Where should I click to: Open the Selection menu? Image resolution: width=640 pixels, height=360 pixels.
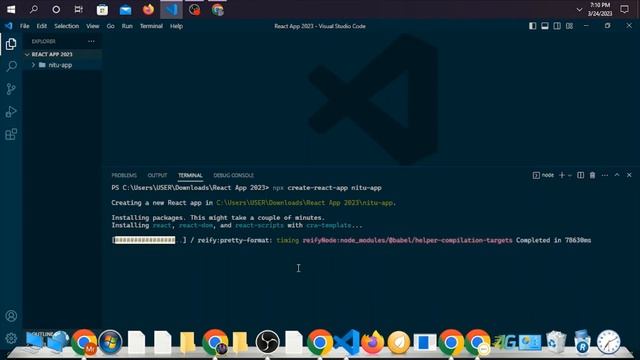click(67, 26)
